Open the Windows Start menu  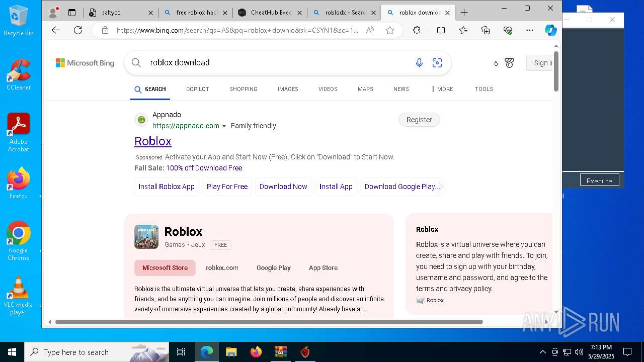pos(12,352)
